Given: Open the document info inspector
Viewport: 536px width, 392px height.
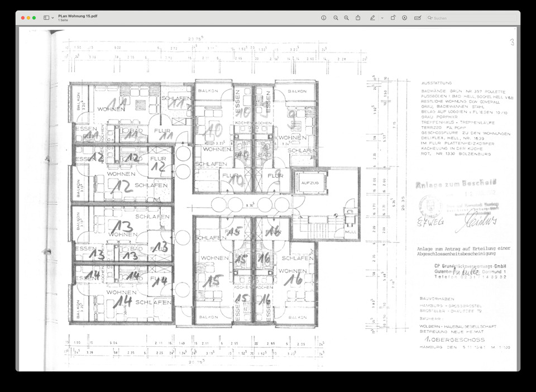Looking at the screenshot, I should (324, 18).
